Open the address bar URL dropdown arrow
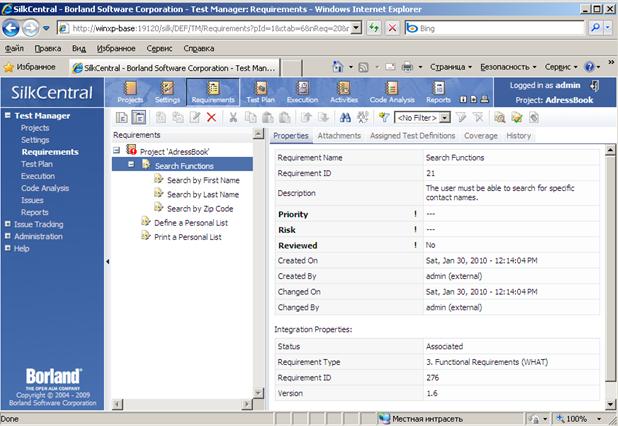The height and width of the screenshot is (426, 618). click(x=356, y=28)
